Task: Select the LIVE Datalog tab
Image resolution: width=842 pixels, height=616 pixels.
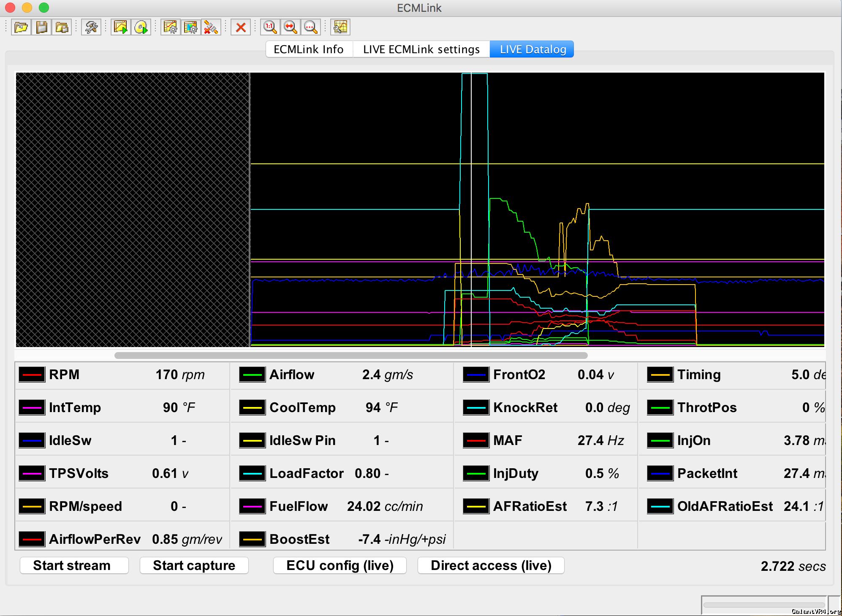Action: pos(532,49)
